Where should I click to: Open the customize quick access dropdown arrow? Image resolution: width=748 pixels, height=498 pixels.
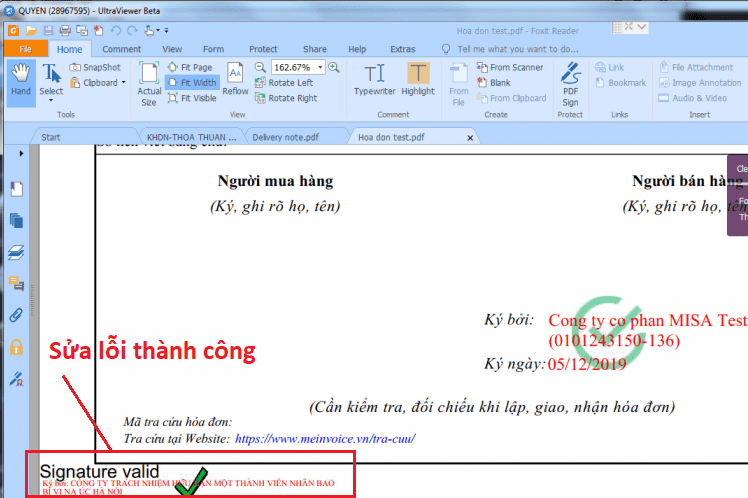click(166, 31)
